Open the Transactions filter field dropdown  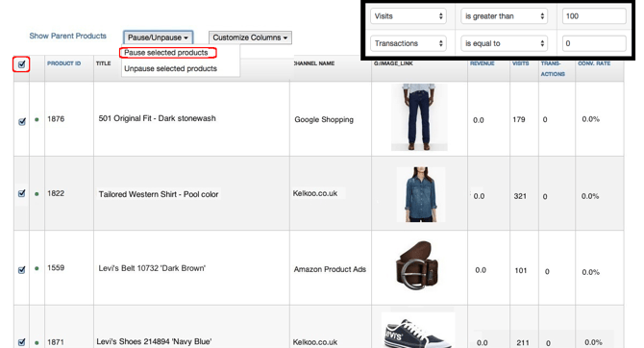tap(409, 43)
